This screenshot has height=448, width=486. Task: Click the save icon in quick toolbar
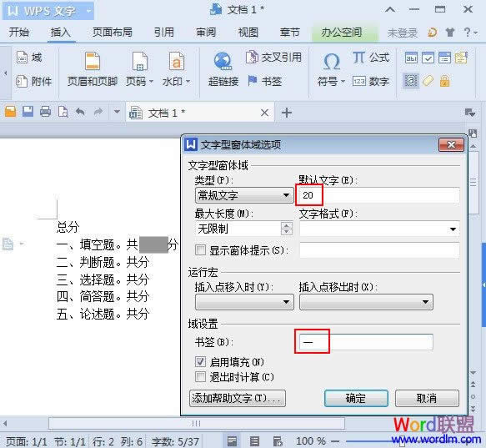(28, 112)
